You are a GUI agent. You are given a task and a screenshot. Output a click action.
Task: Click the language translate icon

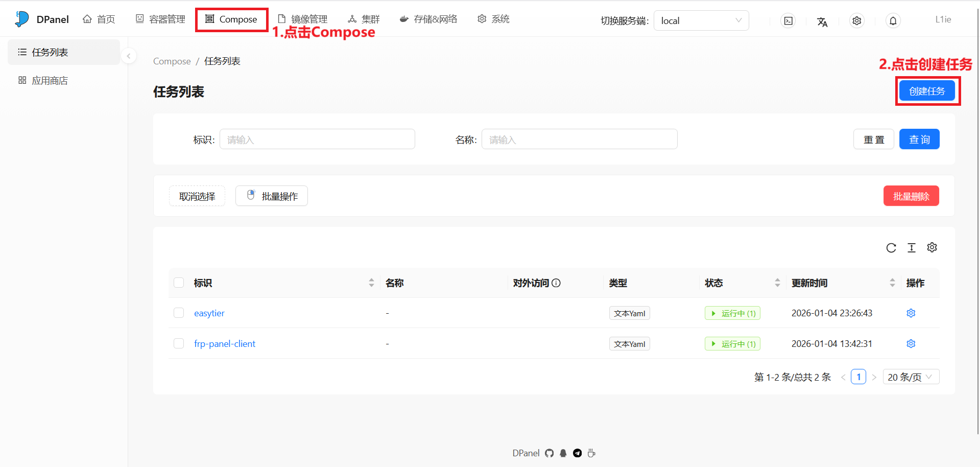point(822,21)
